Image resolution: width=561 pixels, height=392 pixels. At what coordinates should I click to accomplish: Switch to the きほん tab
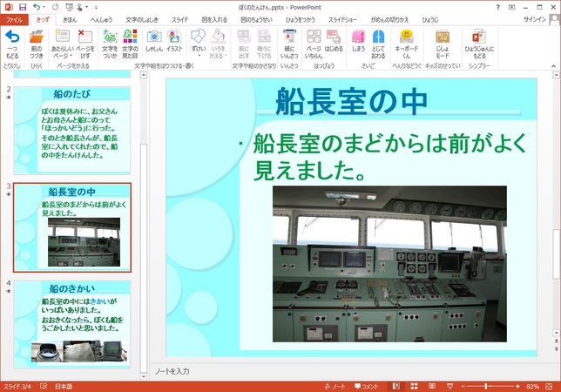pyautogui.click(x=70, y=20)
